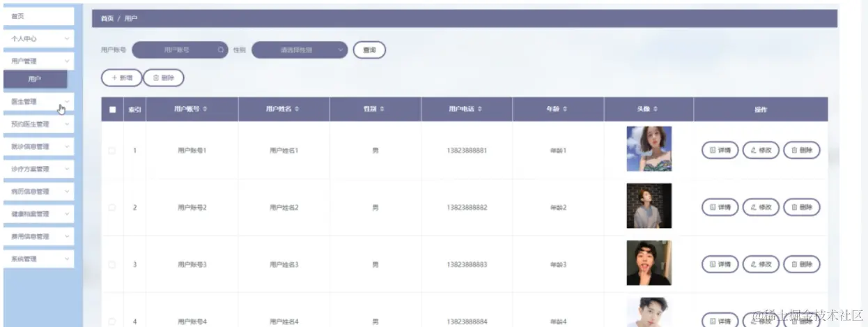Expand the 费用信息管理 sidebar menu
Viewport: 868px width, 327px height.
click(39, 236)
